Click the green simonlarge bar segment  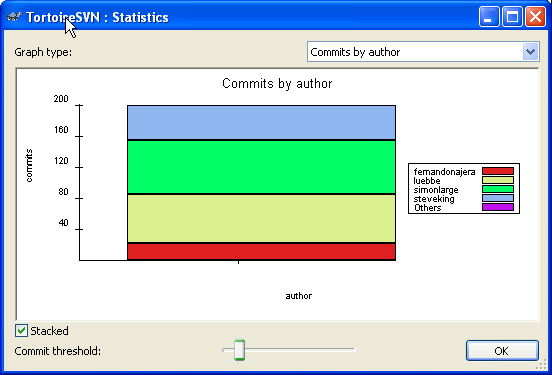[261, 167]
